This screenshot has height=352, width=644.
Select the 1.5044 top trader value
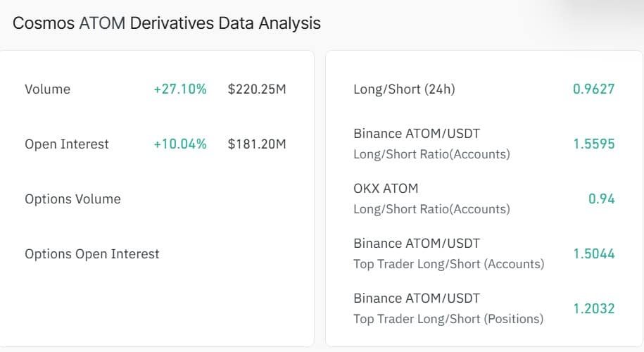tap(593, 253)
